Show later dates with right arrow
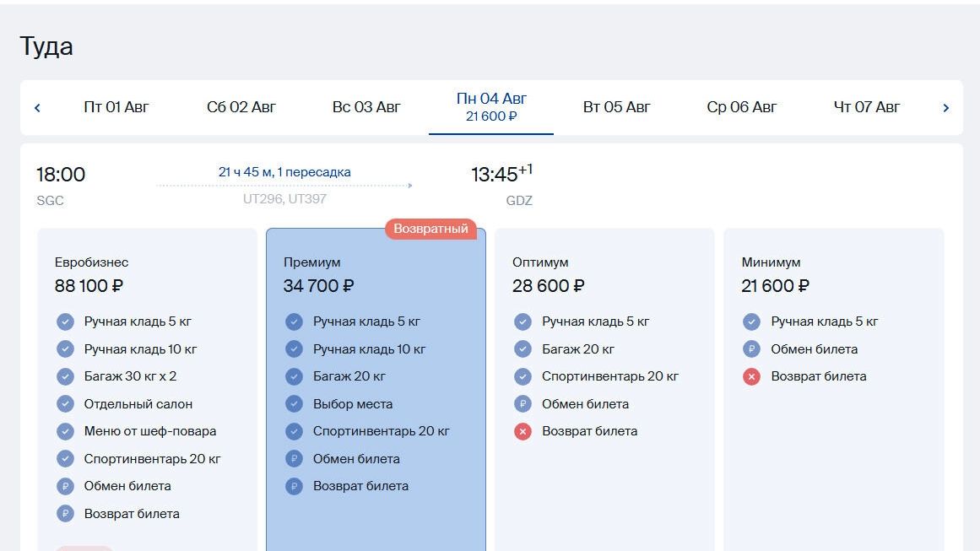980x551 pixels. click(x=945, y=108)
